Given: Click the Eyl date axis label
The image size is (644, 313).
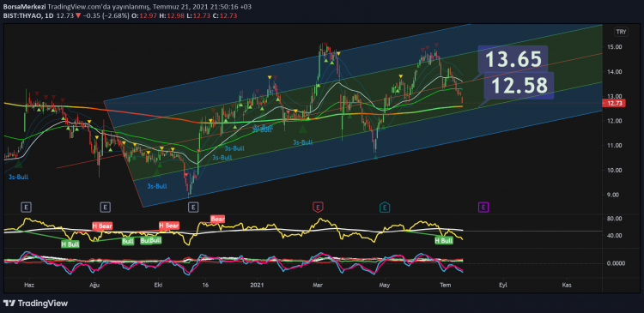Looking at the screenshot, I should click(502, 285).
